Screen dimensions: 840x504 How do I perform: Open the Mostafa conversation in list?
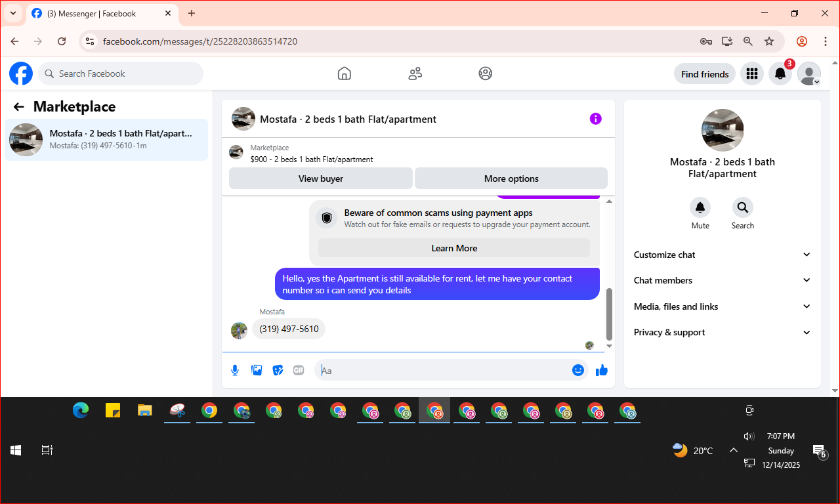106,139
